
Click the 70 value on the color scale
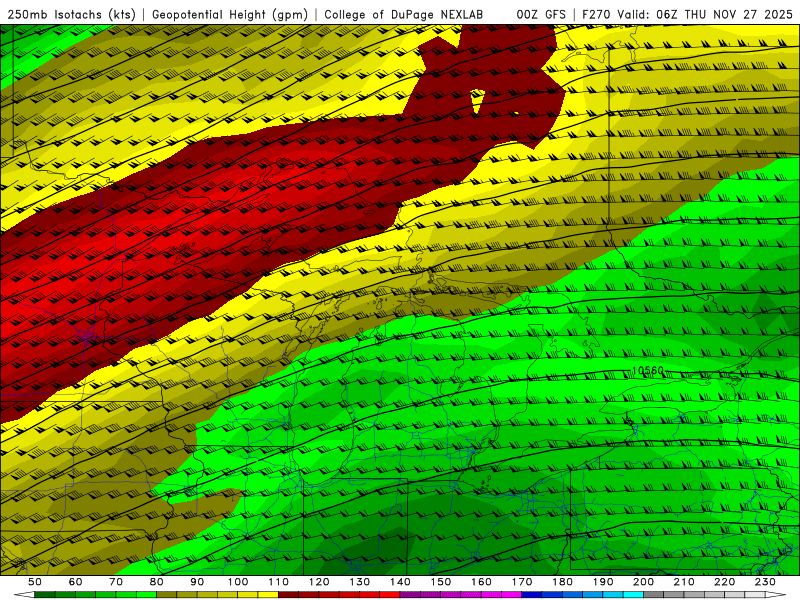116,582
